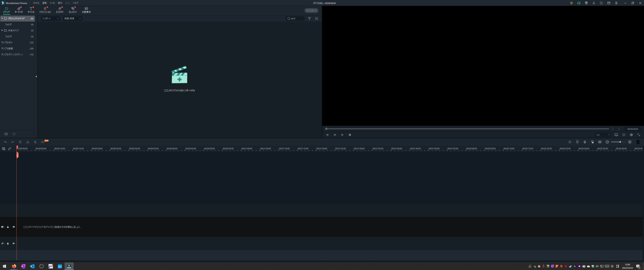This screenshot has width=644, height=270.
Task: Open the preview quality 1/2 dropdown
Action: click(603, 135)
